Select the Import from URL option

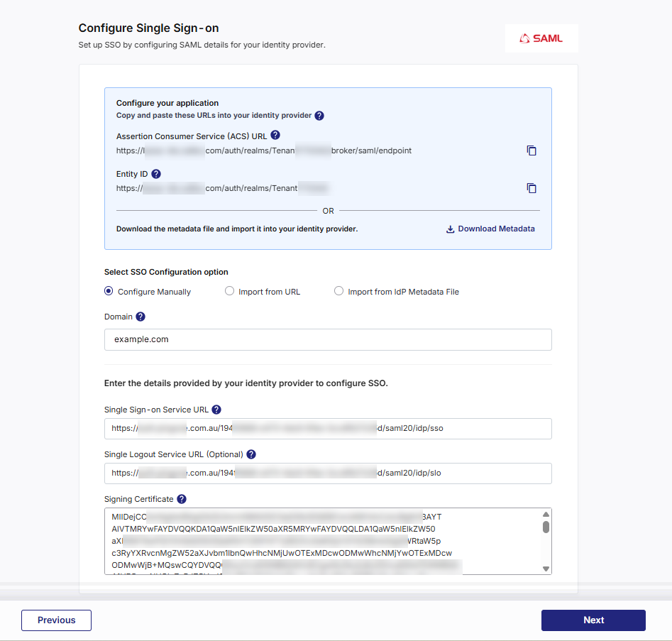[229, 291]
